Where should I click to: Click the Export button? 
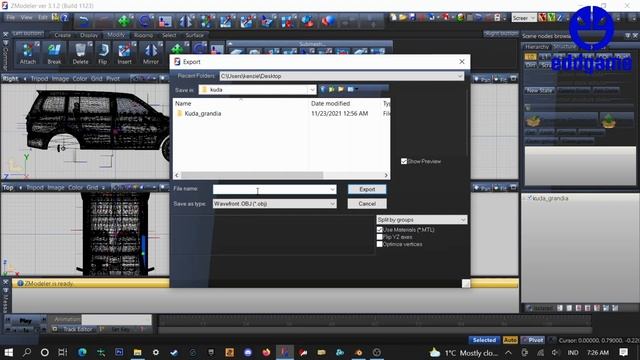point(367,189)
